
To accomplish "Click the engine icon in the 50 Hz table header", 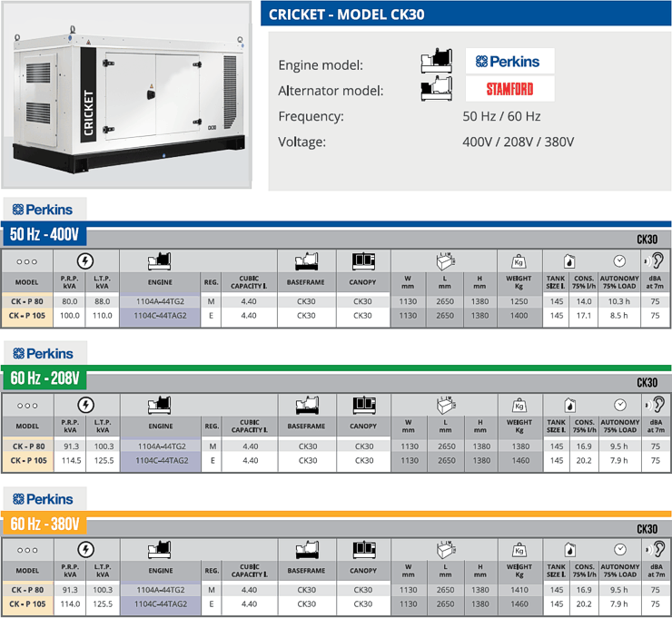I will pos(160,261).
